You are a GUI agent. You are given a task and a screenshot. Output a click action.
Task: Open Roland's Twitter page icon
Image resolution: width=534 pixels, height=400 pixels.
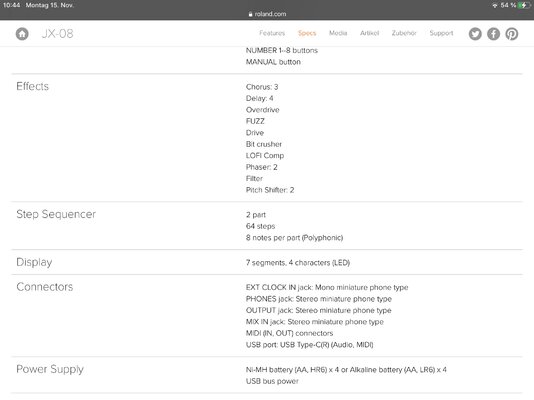coord(475,34)
